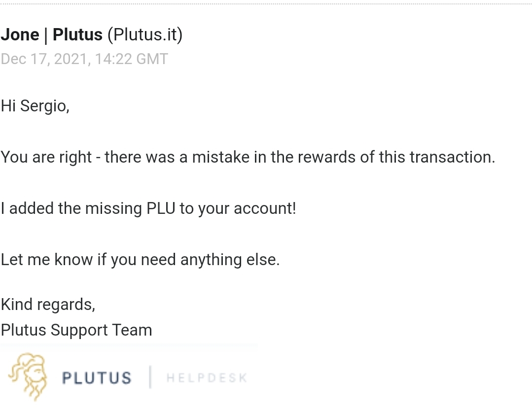
Task: Click the word "mistake" in the message
Action: (220, 157)
